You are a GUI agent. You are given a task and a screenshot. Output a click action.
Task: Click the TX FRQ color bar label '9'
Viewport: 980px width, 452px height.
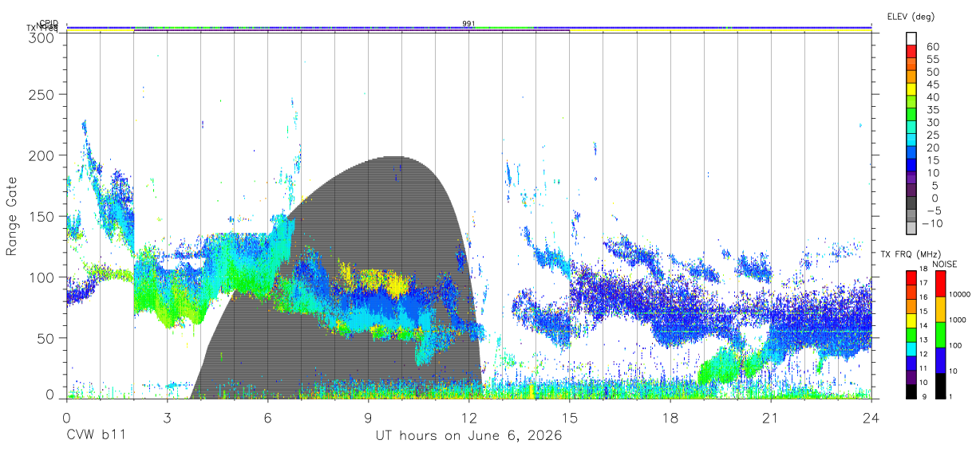click(x=925, y=396)
